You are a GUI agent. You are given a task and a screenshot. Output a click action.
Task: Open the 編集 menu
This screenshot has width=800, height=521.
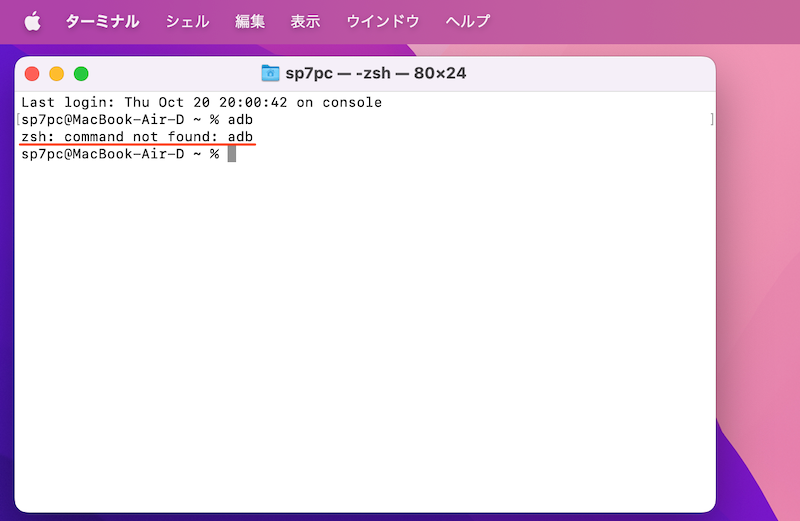tap(250, 21)
